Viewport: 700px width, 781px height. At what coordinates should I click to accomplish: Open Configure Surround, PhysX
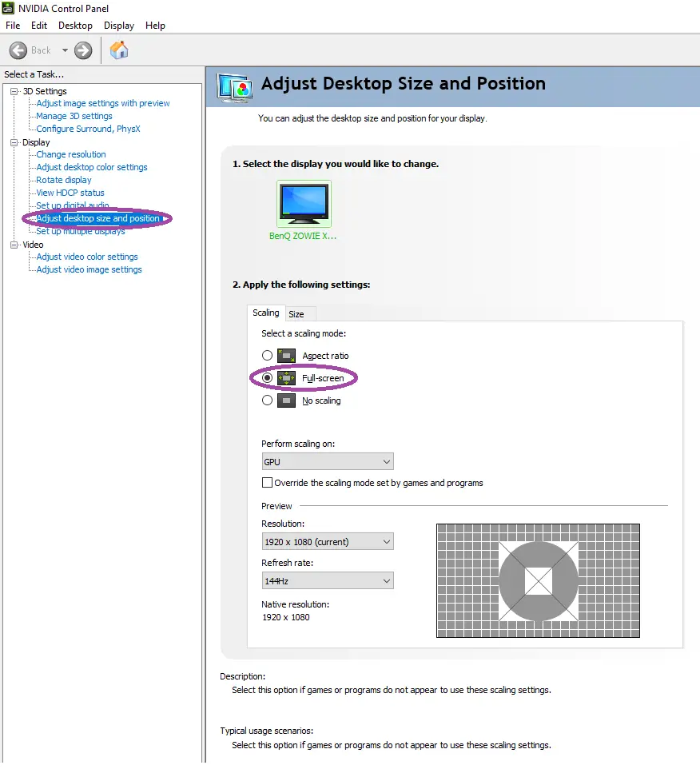pos(88,129)
